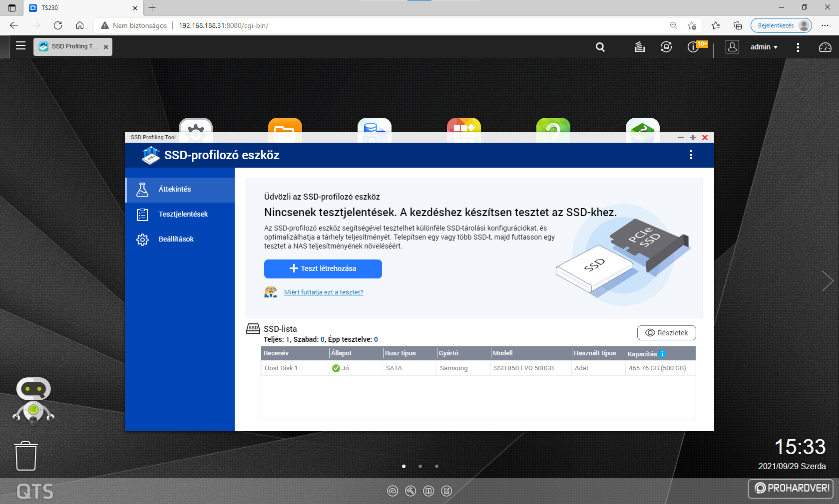Click the QTS assistant robot icon
The width and height of the screenshot is (839, 504).
coord(33,402)
